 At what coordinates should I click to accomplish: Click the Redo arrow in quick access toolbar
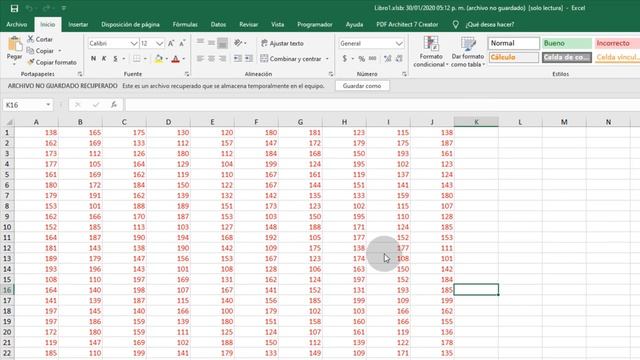[46, 8]
